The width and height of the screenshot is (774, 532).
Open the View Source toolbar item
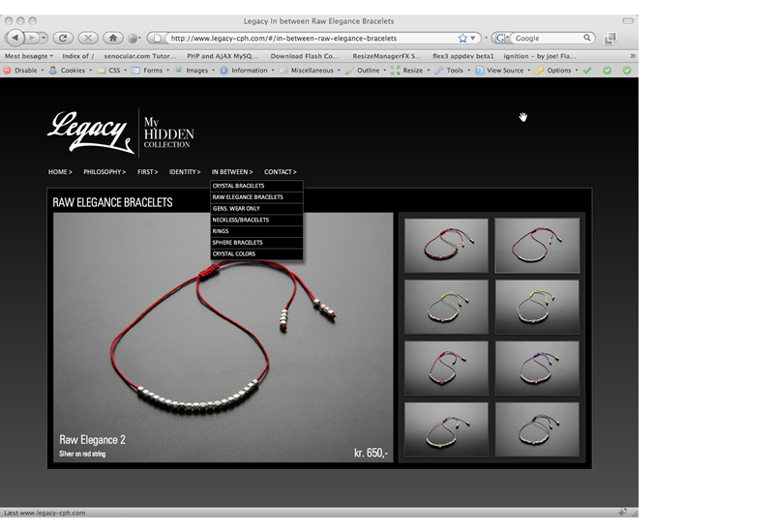(x=504, y=71)
